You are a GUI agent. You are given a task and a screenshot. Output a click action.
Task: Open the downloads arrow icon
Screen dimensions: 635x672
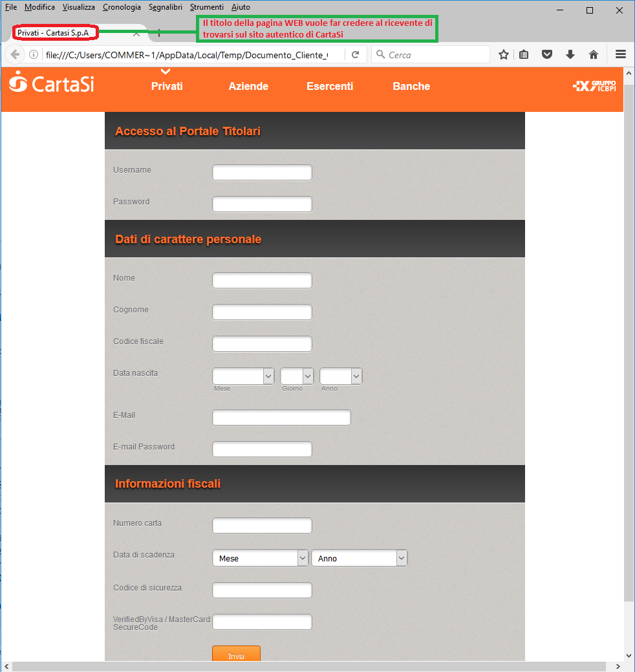[570, 55]
